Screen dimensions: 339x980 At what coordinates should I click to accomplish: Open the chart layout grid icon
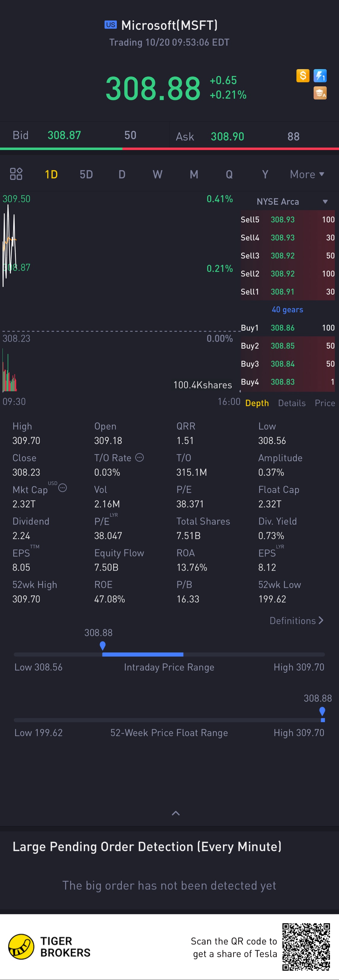[16, 174]
